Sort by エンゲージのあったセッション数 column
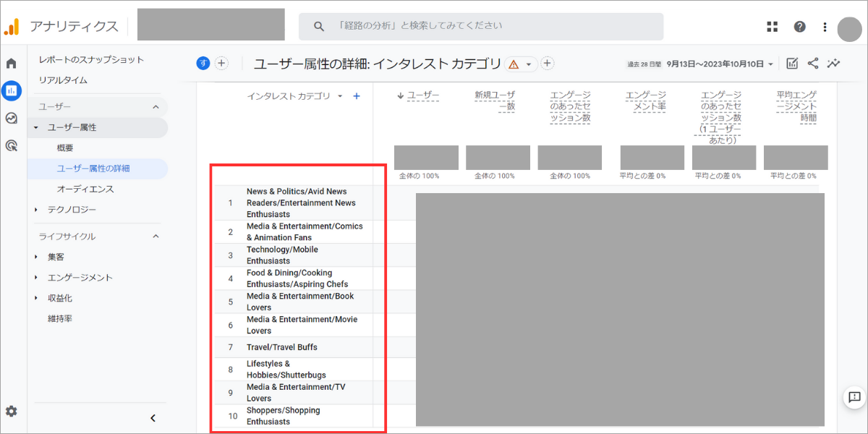The height and width of the screenshot is (434, 868). pos(570,106)
